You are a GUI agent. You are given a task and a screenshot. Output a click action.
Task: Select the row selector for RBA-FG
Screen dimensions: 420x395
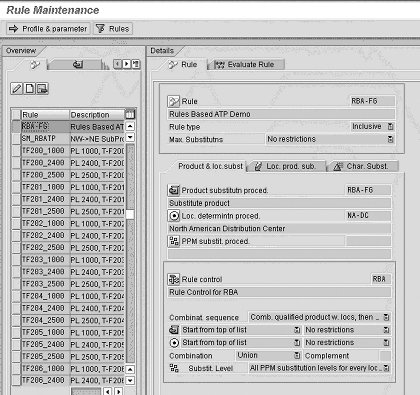point(16,127)
